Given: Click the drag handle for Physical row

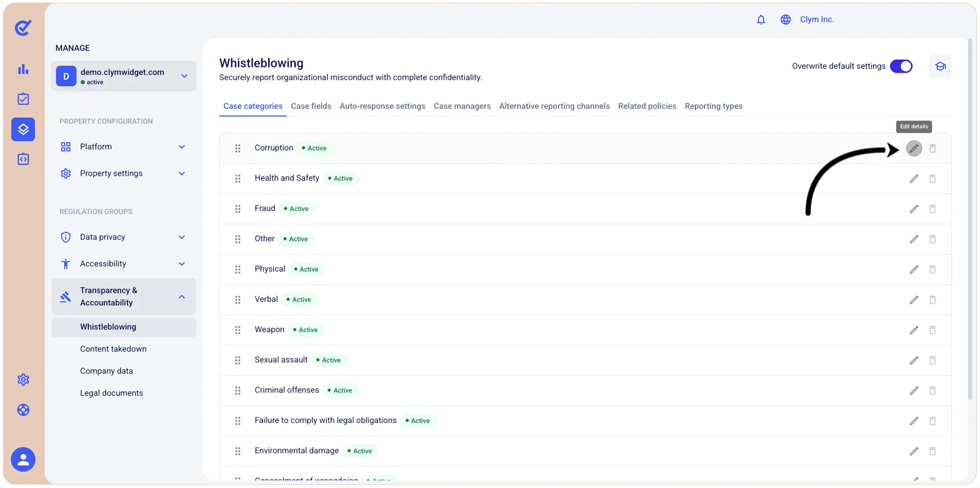Looking at the screenshot, I should (238, 269).
